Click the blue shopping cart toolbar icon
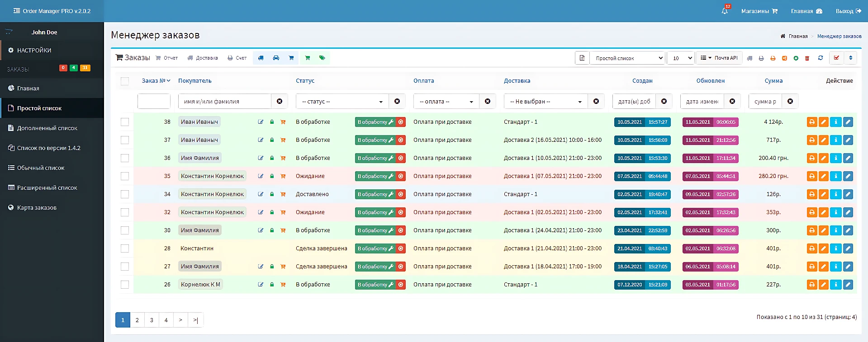This screenshot has height=342, width=868. pos(291,58)
